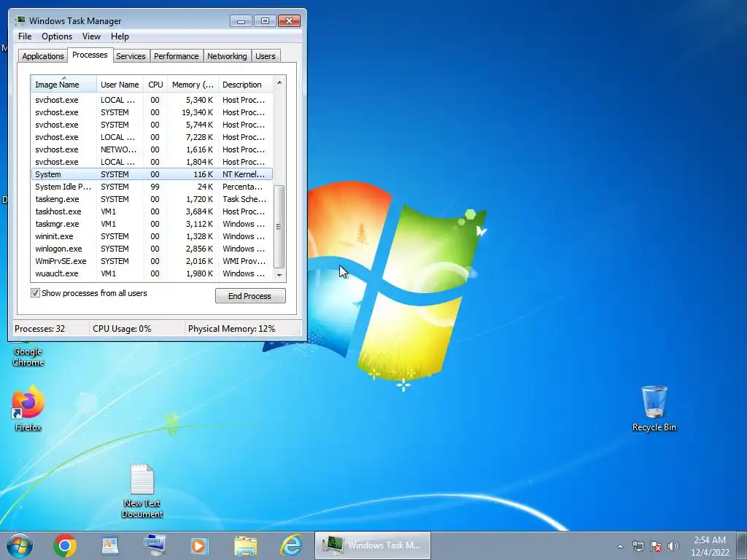The image size is (747, 560).
Task: Open the File menu
Action: pos(25,36)
